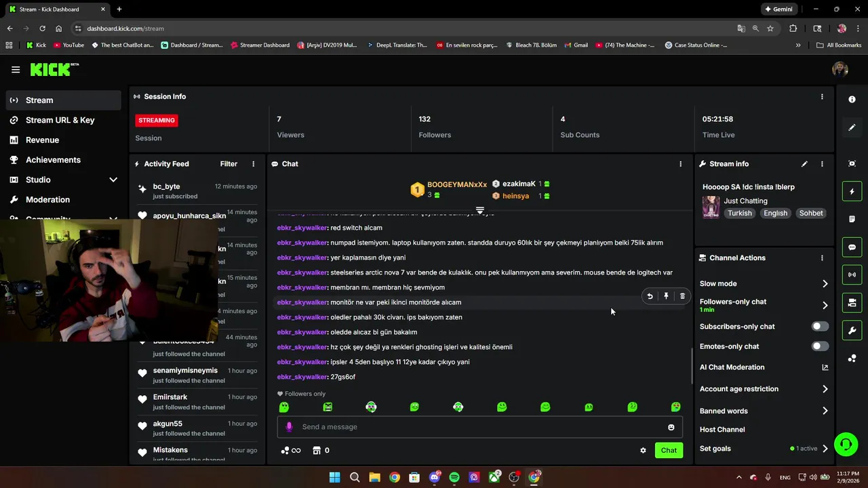Open the green support headset button

point(846,445)
